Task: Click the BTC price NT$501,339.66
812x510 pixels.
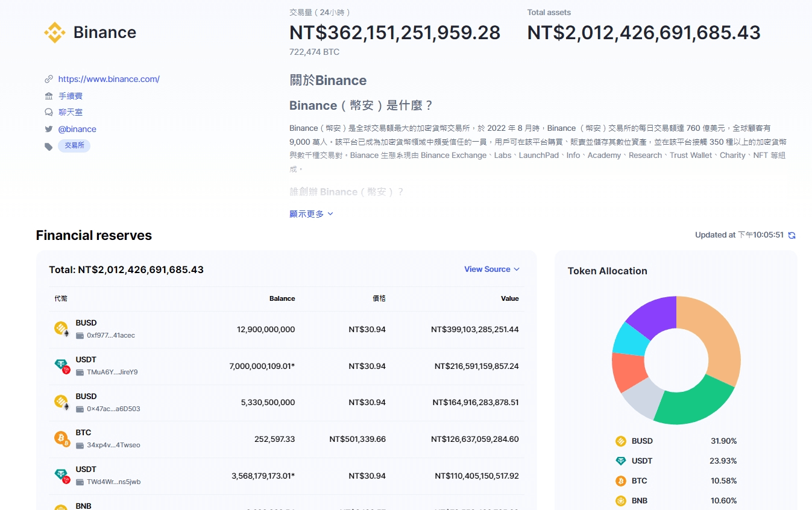Action: click(357, 439)
